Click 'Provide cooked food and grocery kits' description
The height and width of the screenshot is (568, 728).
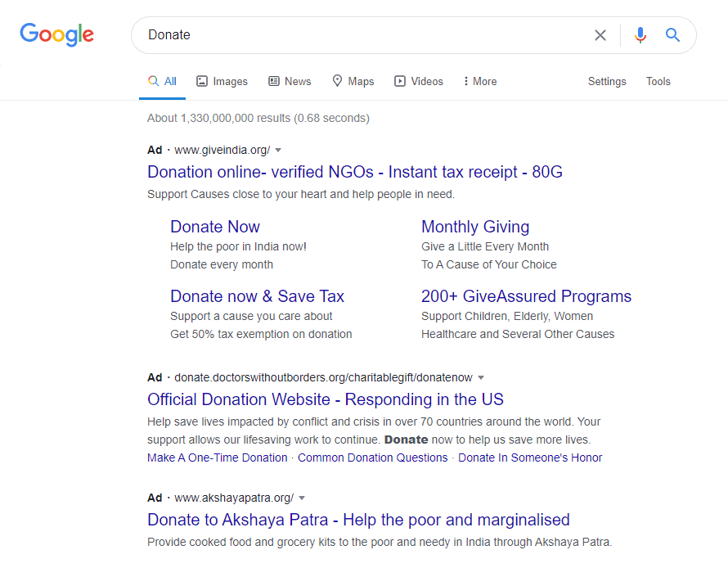(x=380, y=542)
